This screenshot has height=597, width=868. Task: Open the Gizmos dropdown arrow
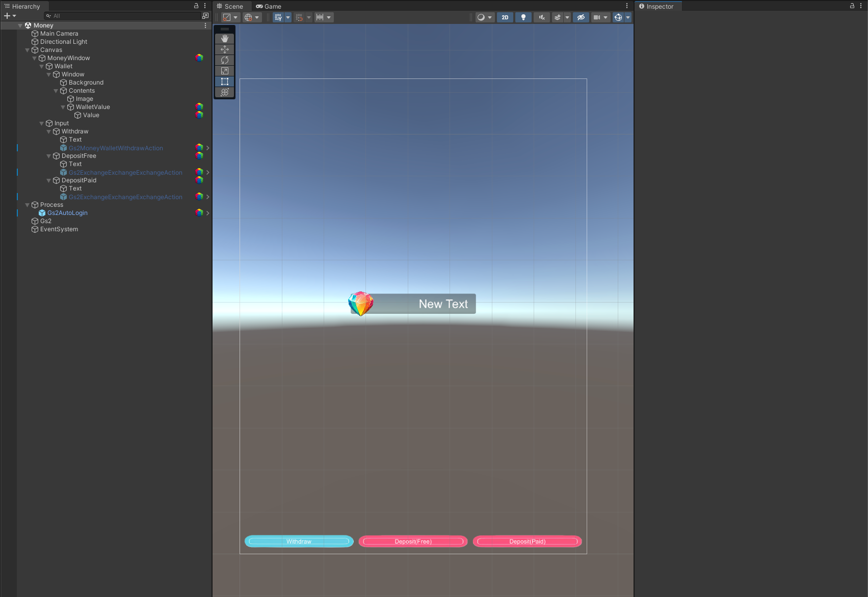coord(628,17)
